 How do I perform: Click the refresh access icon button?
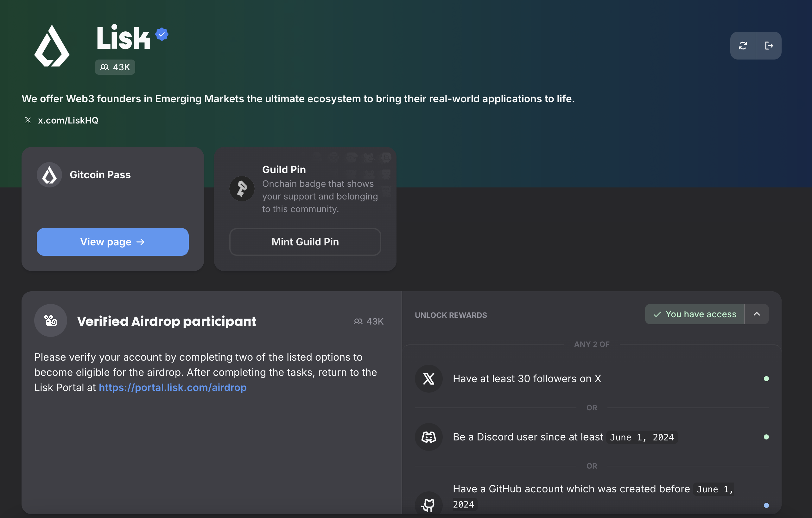click(743, 46)
